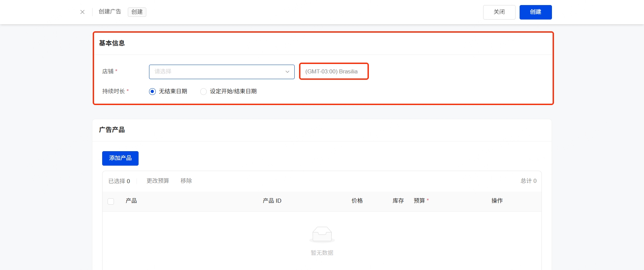
Task: Click the blue 创建 button
Action: (535, 12)
